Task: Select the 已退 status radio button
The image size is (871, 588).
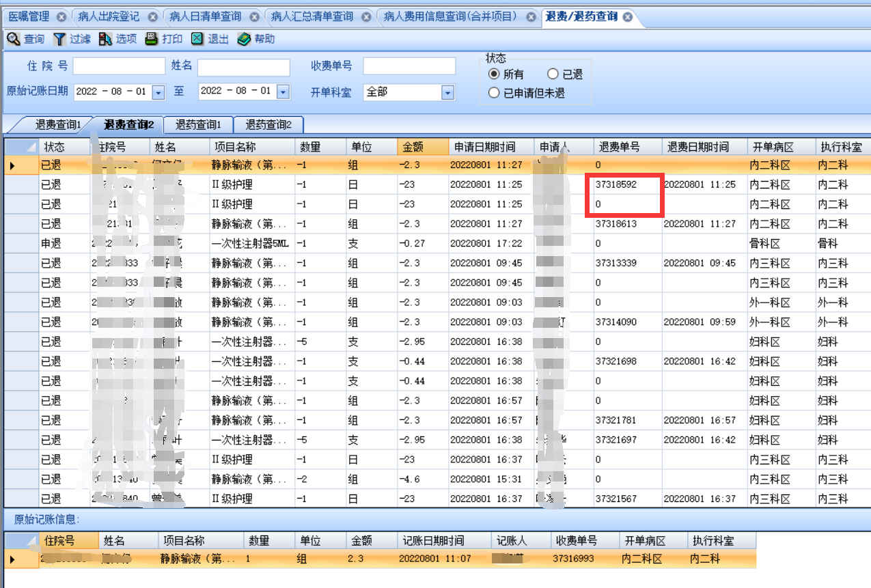Action: tap(553, 74)
